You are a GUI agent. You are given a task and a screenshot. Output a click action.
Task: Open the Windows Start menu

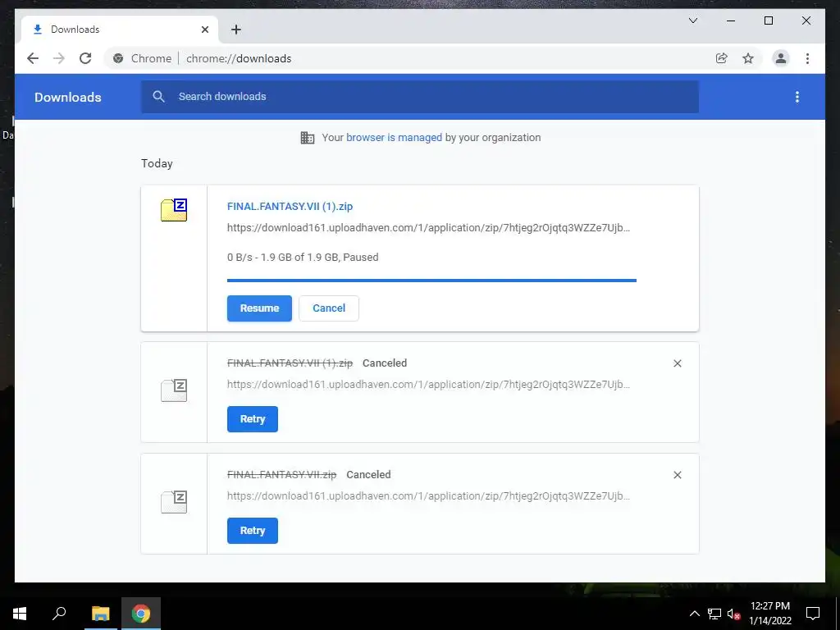pyautogui.click(x=20, y=614)
